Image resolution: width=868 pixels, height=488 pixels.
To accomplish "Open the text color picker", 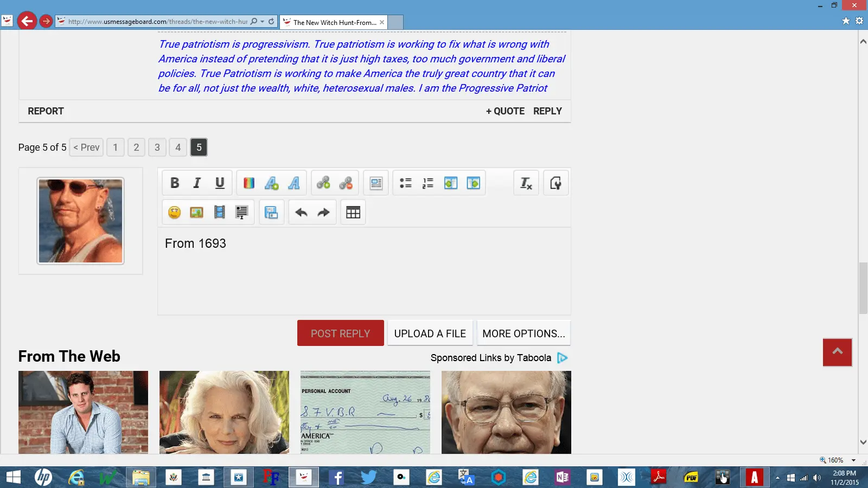I will [249, 183].
